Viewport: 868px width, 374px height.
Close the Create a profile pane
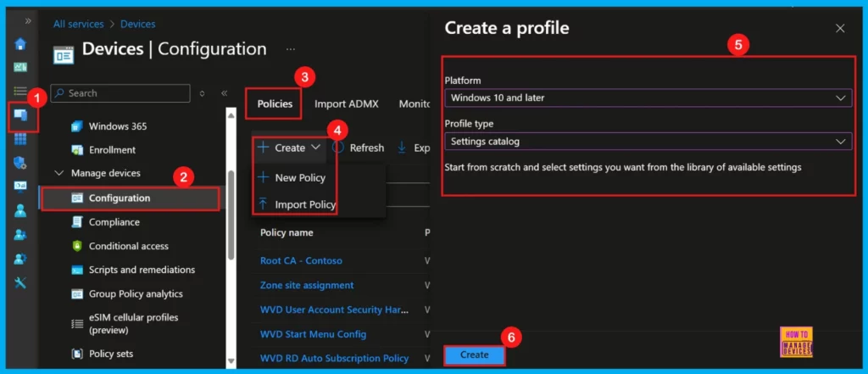(840, 28)
